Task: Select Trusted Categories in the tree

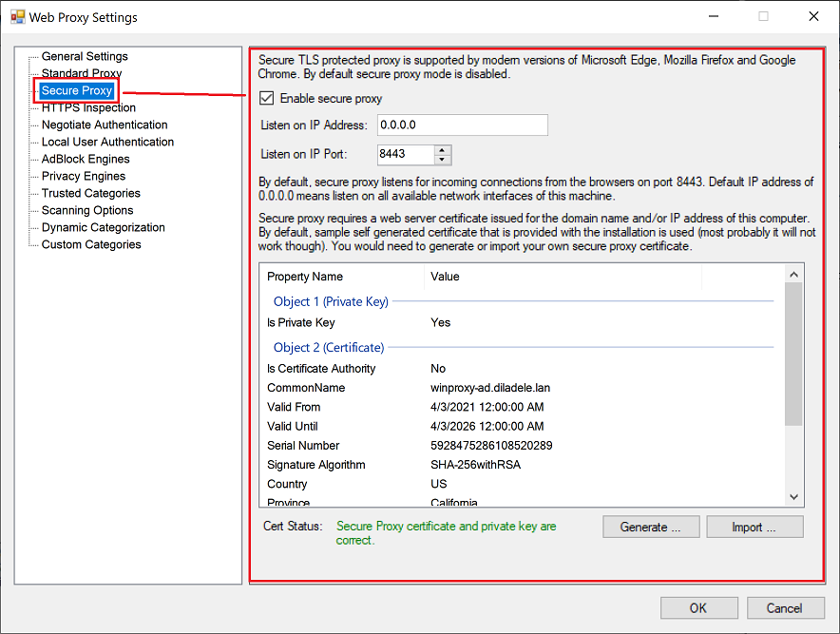Action: pyautogui.click(x=91, y=194)
